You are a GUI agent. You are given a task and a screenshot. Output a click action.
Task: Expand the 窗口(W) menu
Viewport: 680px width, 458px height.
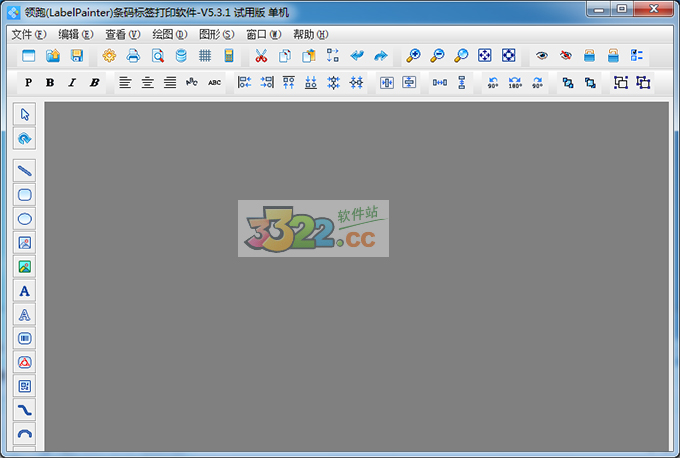coord(263,34)
